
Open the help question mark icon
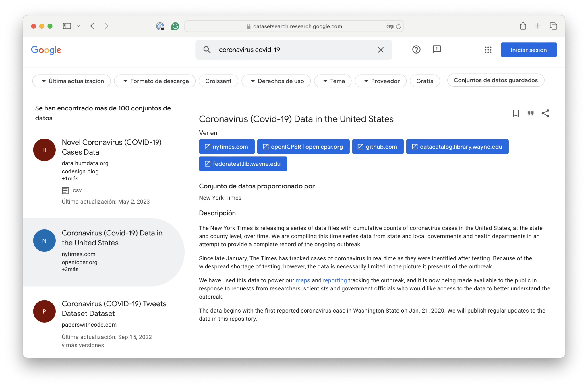pyautogui.click(x=416, y=50)
